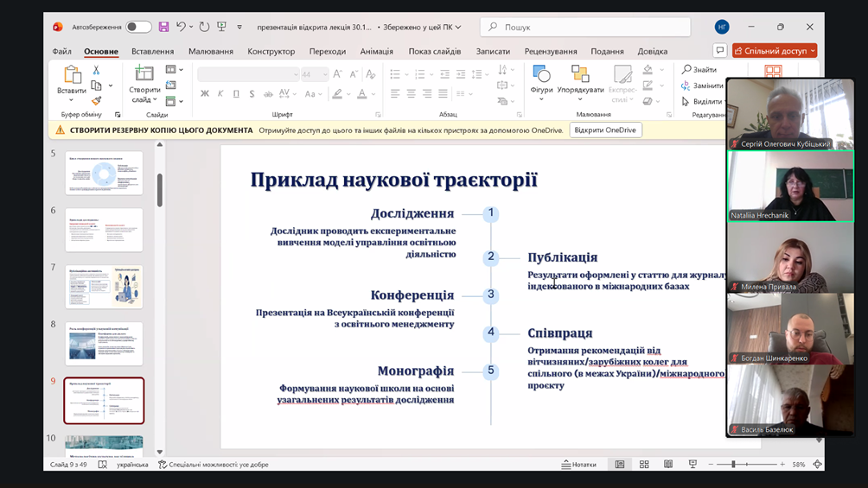
Task: Switch to Slide Sorter view icon
Action: tap(644, 465)
